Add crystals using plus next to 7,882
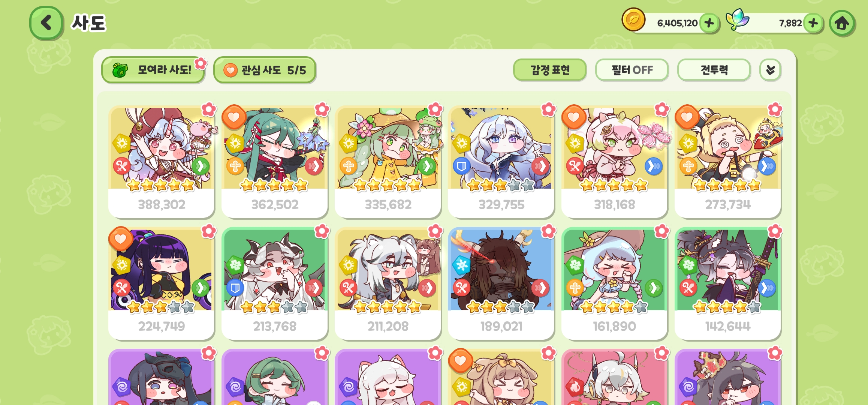868x405 pixels. [x=813, y=23]
